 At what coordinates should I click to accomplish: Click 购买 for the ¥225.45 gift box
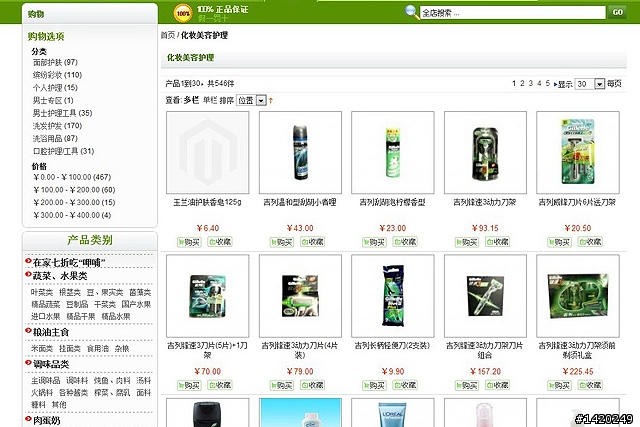tap(559, 385)
